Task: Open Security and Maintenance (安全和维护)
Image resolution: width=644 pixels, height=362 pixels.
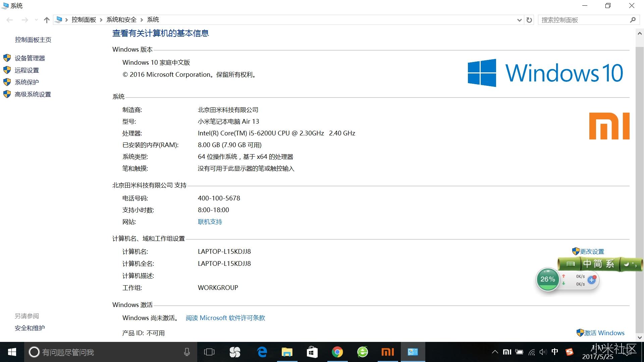Action: click(x=30, y=328)
